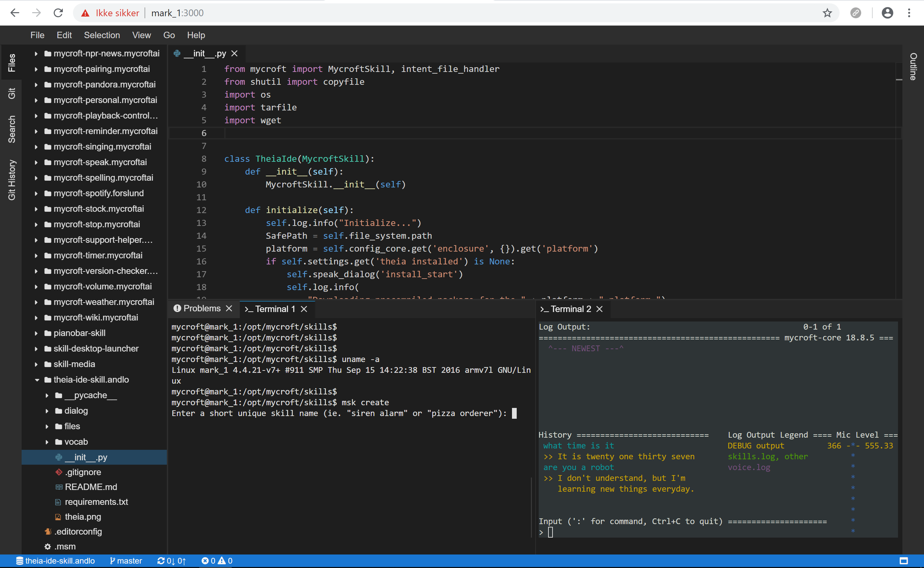Expand the vocab folder arrow
Screen dimensions: 924x568
[47, 442]
